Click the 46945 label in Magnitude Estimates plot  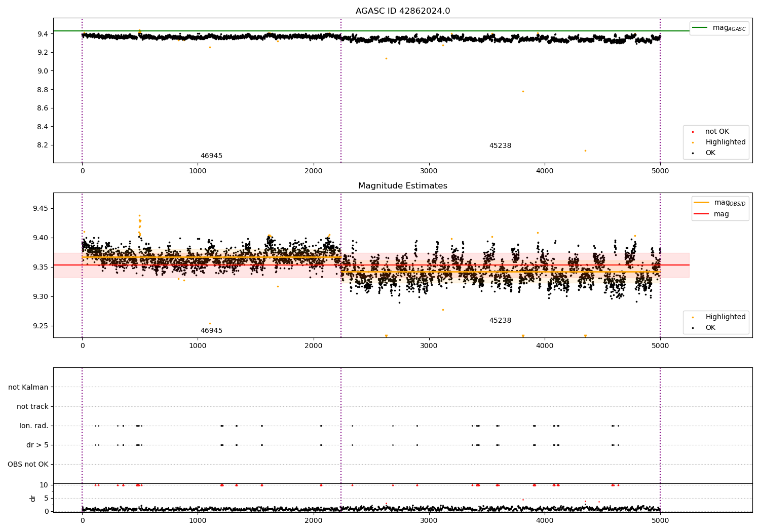pyautogui.click(x=211, y=331)
